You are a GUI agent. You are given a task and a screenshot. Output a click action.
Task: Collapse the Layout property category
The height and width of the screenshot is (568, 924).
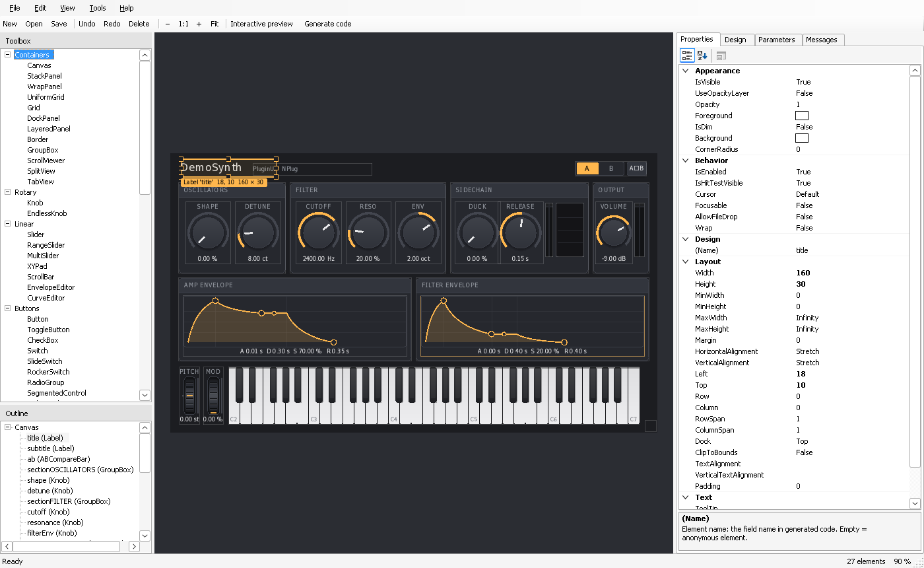(x=686, y=262)
